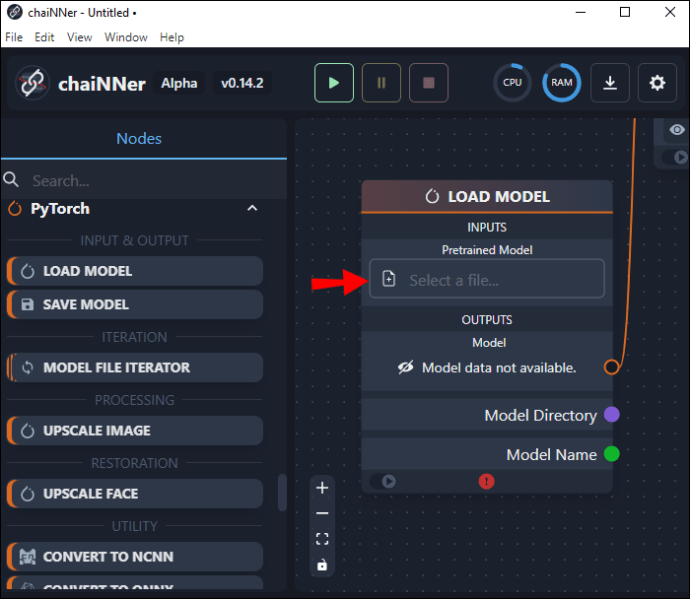Open the Pretrained Model file selector
The width and height of the screenshot is (690, 599).
[487, 279]
